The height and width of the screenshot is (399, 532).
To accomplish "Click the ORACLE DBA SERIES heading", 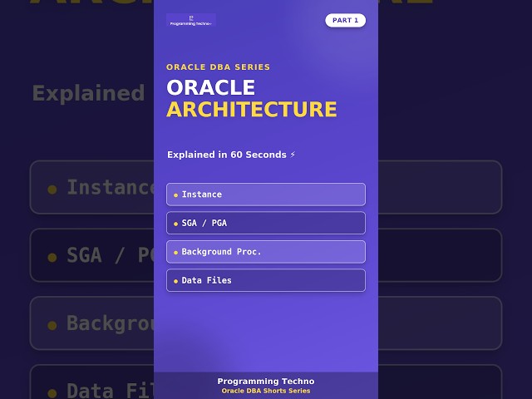I will point(218,67).
